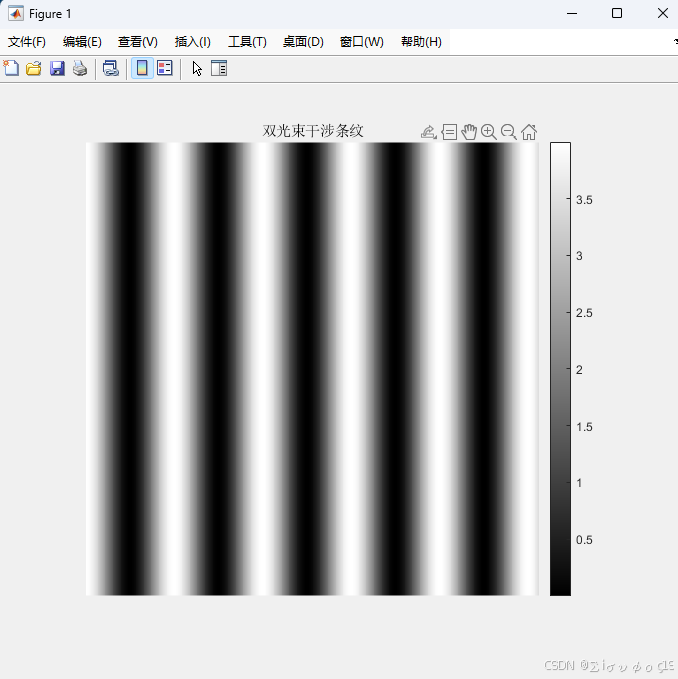Image resolution: width=678 pixels, height=679 pixels.
Task: Restore view with the home icon
Action: tap(529, 132)
